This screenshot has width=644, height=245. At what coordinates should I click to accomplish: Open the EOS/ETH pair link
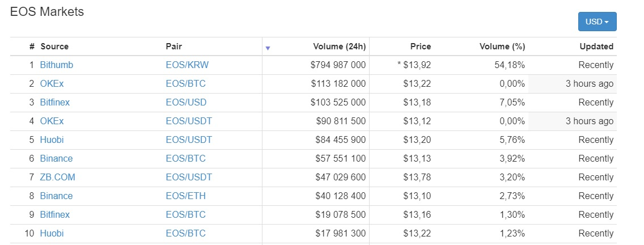[x=185, y=196]
